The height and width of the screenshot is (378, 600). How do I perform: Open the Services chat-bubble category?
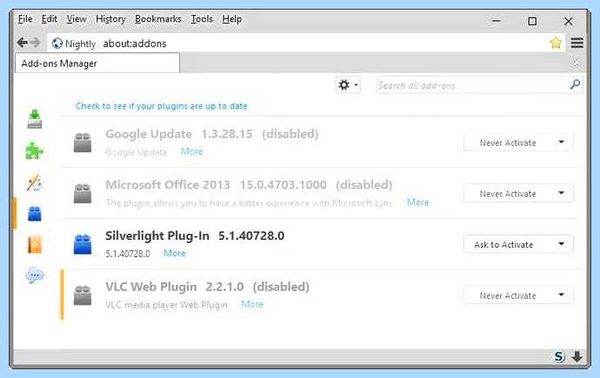coord(34,275)
